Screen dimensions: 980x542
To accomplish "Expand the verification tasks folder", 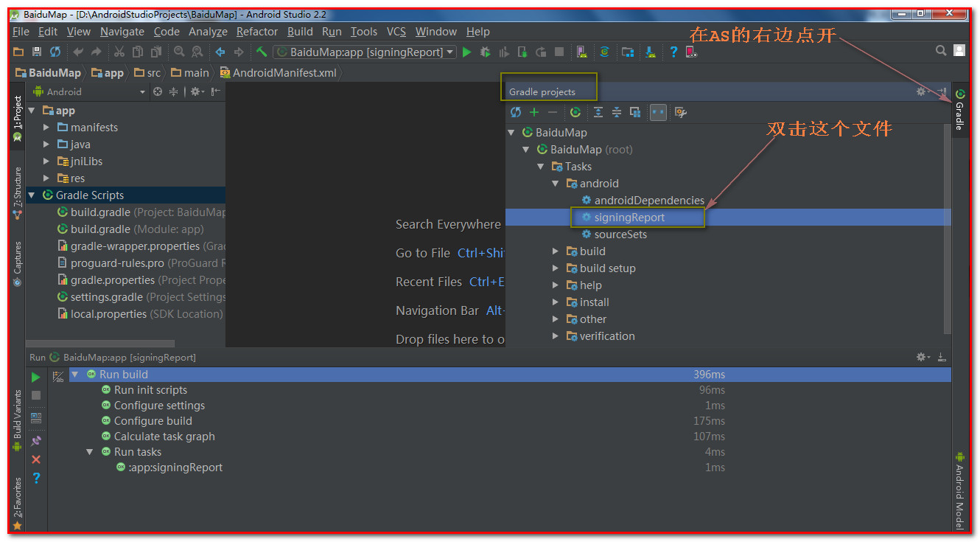I will click(556, 336).
